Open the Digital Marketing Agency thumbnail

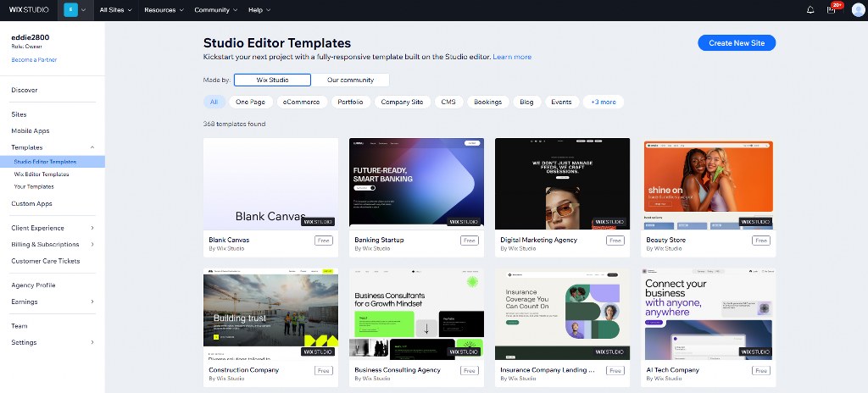(563, 184)
